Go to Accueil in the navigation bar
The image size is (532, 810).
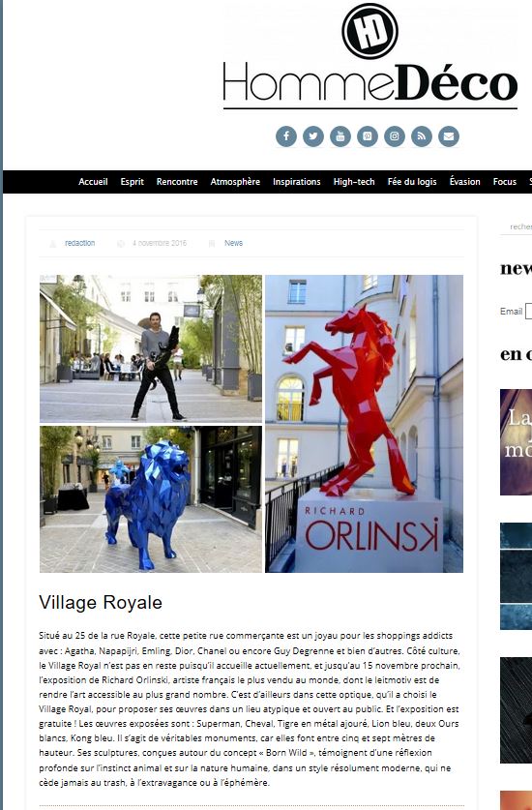(x=93, y=182)
